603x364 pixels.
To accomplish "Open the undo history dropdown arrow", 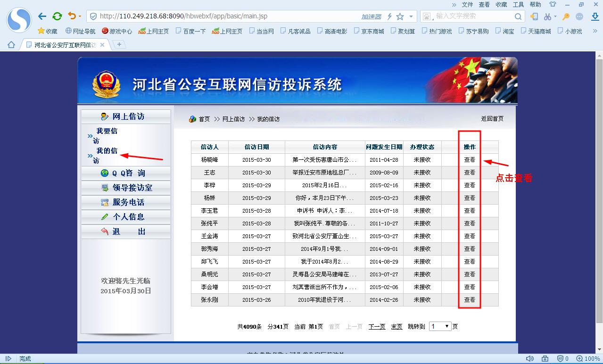I will 80,17.
